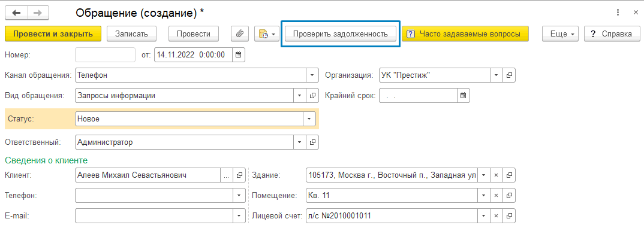This screenshot has width=644, height=228.
Task: Open the Вид обращения record with the open icon
Action: pyautogui.click(x=312, y=96)
